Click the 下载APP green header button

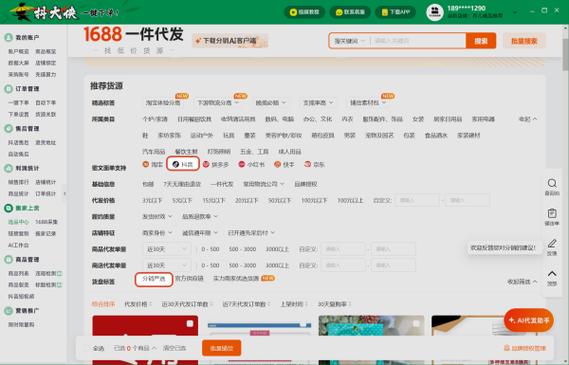[x=396, y=12]
